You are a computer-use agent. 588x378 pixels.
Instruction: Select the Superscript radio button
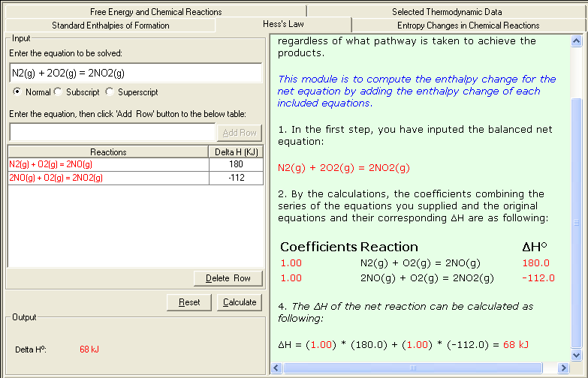click(110, 91)
